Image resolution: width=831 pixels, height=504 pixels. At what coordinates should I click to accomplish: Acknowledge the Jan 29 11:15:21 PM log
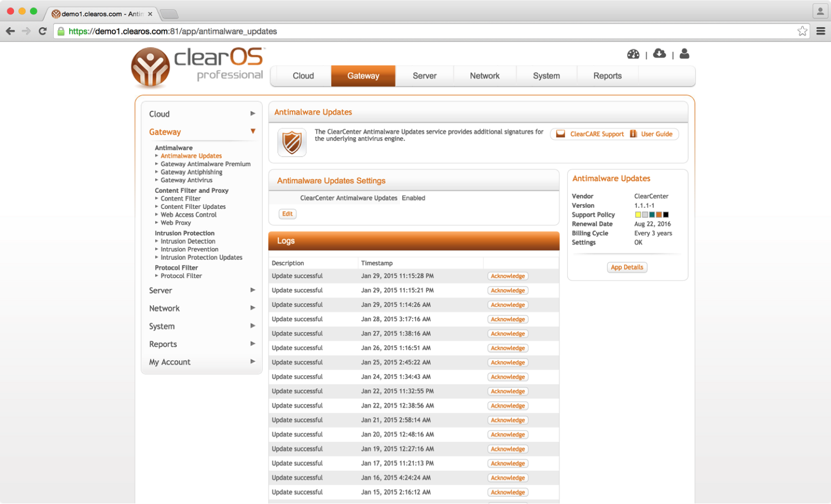[x=507, y=290]
